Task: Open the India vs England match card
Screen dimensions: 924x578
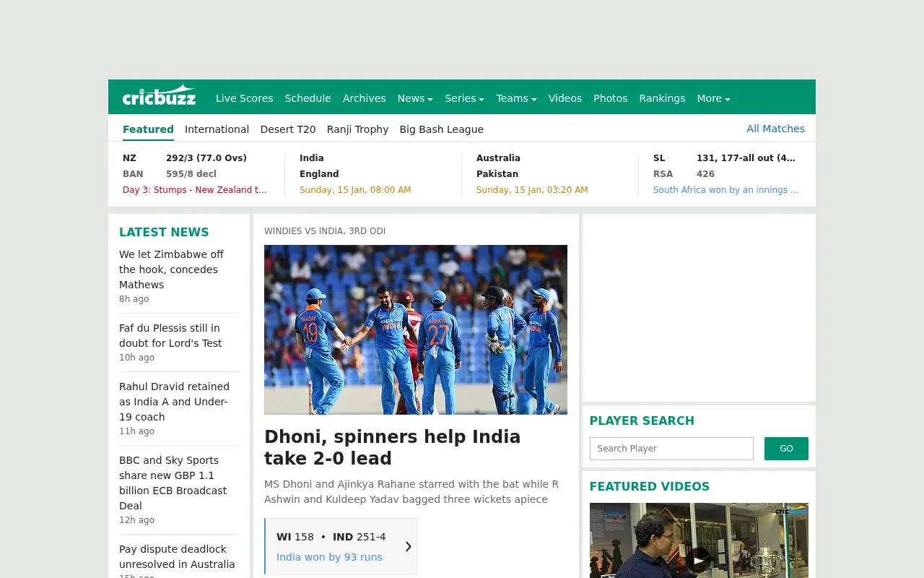Action: 373,174
